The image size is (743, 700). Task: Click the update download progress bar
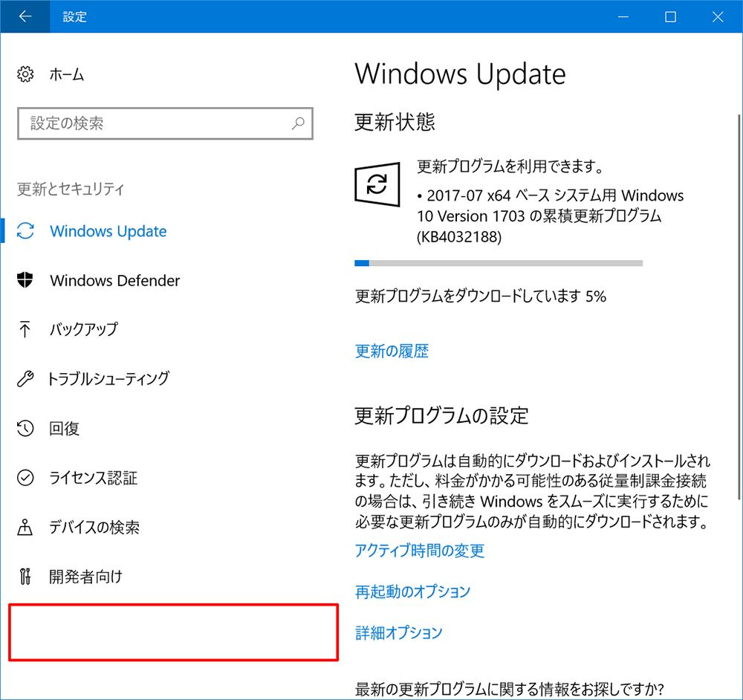click(499, 264)
